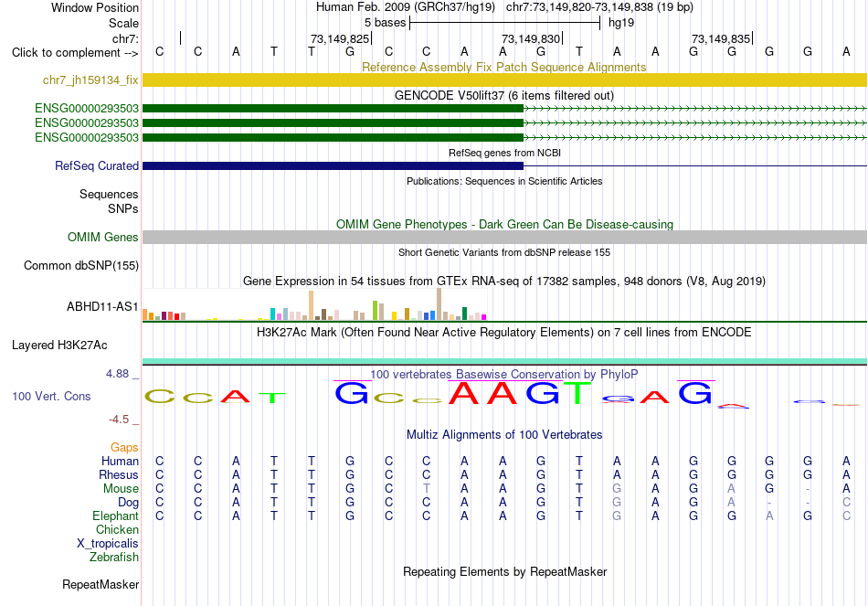
Task: Click the topmost ENSG00000293503 transcript label
Action: coord(87,108)
